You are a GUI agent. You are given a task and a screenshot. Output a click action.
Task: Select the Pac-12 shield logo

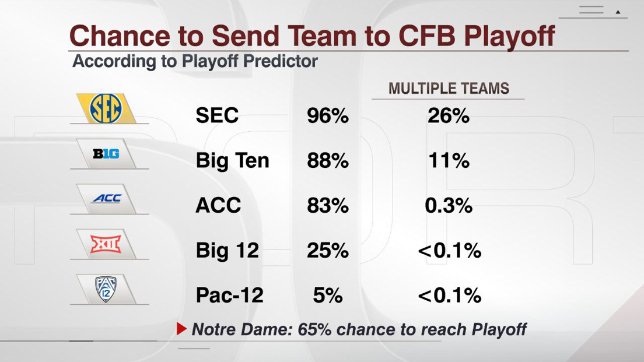point(106,289)
